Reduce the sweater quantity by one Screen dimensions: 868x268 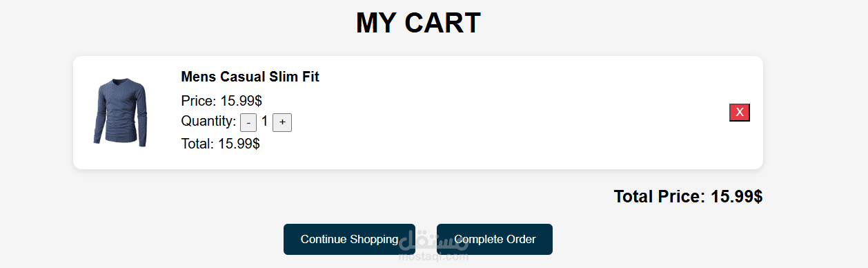pos(248,122)
